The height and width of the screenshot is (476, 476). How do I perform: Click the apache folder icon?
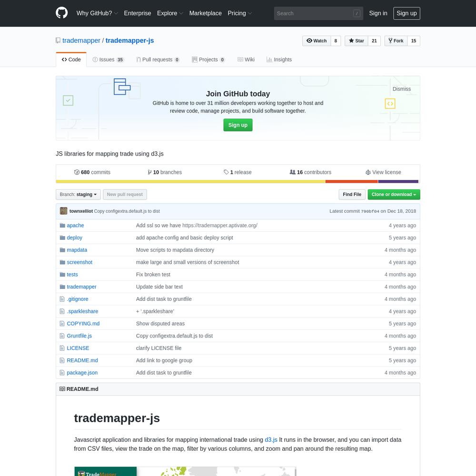point(62,225)
